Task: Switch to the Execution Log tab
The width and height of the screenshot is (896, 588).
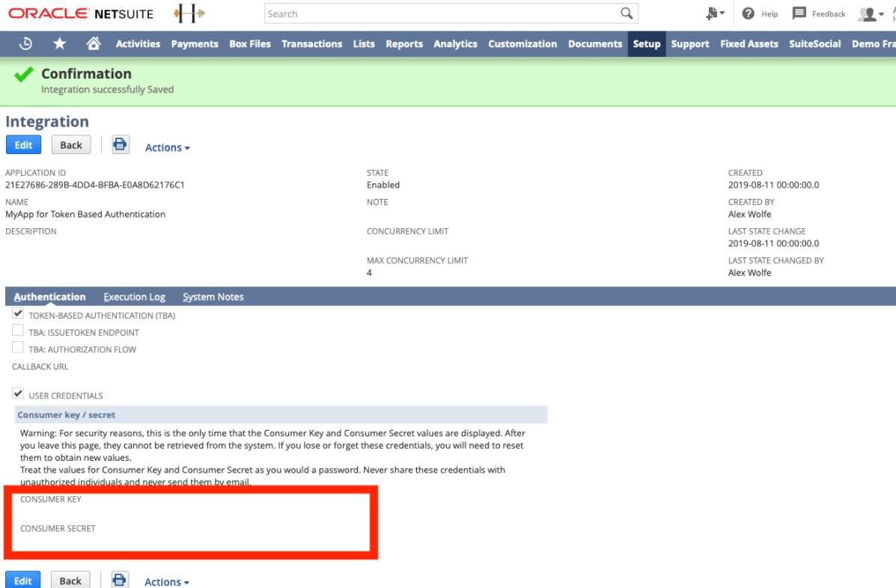Action: tap(134, 296)
